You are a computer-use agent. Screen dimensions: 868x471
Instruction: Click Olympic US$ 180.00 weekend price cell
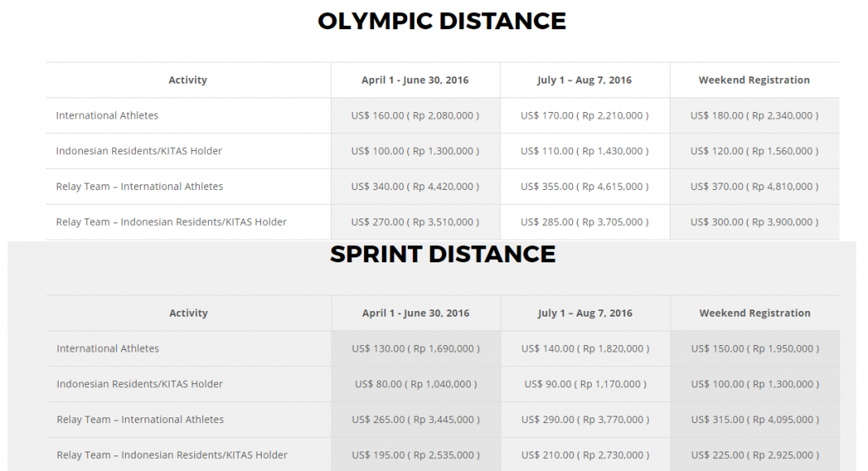[x=754, y=115]
